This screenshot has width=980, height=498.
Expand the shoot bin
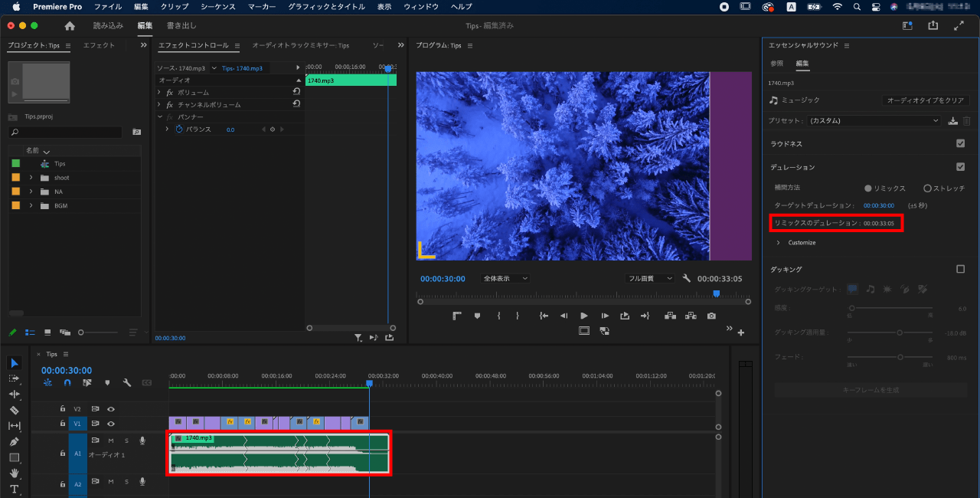pyautogui.click(x=31, y=178)
